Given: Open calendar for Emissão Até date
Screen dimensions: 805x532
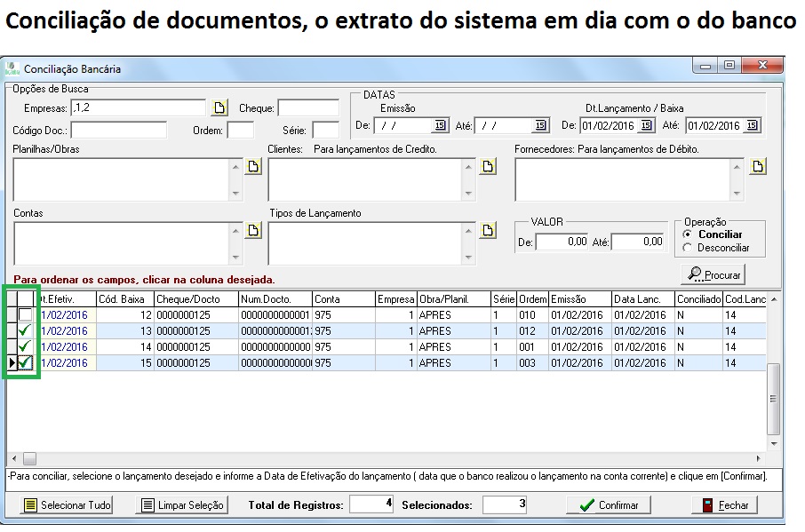Looking at the screenshot, I should pyautogui.click(x=539, y=126).
